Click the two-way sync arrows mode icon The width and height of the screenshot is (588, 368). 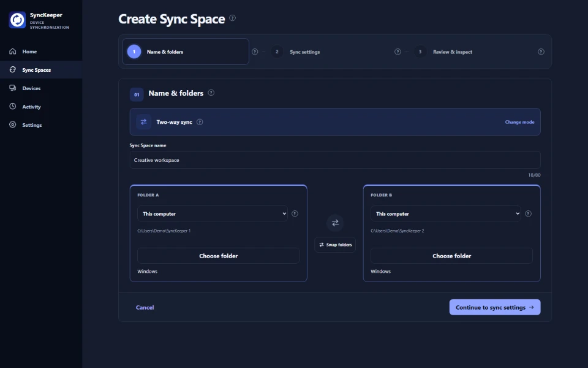coord(143,121)
